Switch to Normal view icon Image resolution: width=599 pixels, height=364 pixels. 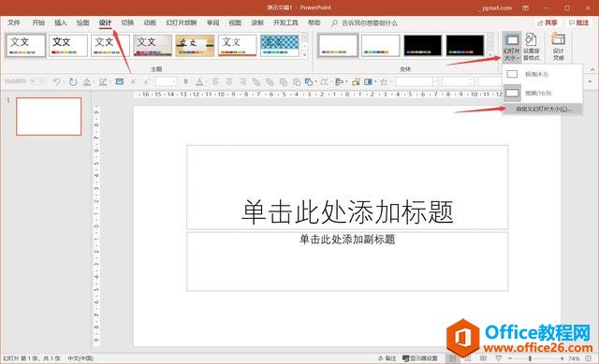tap(452, 358)
